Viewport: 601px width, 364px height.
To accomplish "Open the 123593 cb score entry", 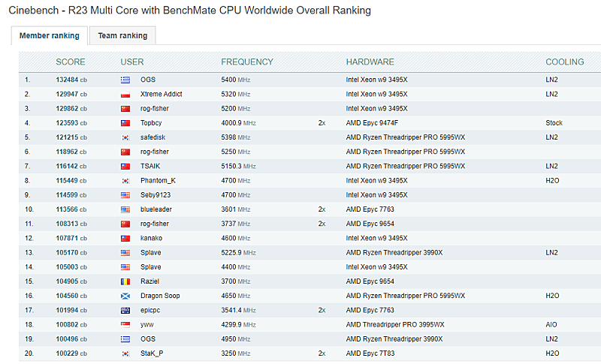I will pyautogui.click(x=71, y=123).
